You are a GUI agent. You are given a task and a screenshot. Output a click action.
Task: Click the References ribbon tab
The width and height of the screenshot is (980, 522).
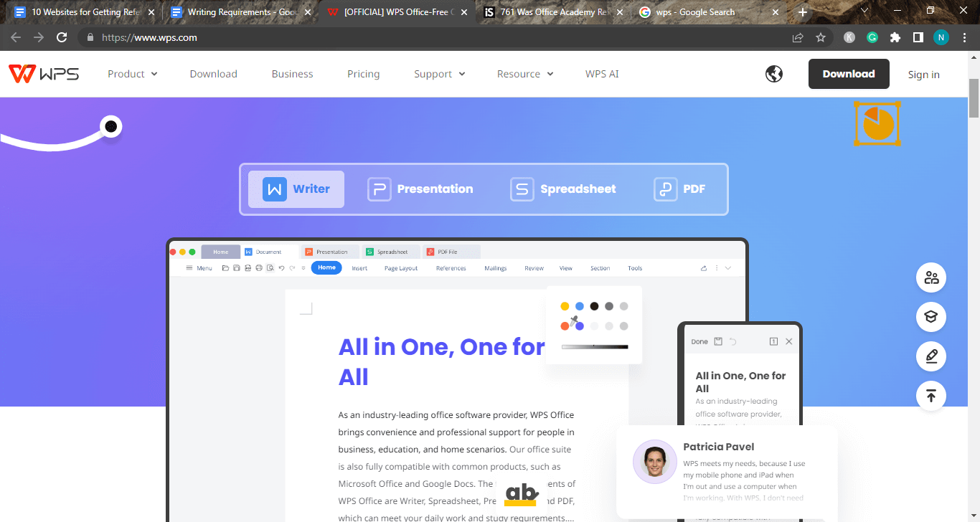(x=451, y=268)
